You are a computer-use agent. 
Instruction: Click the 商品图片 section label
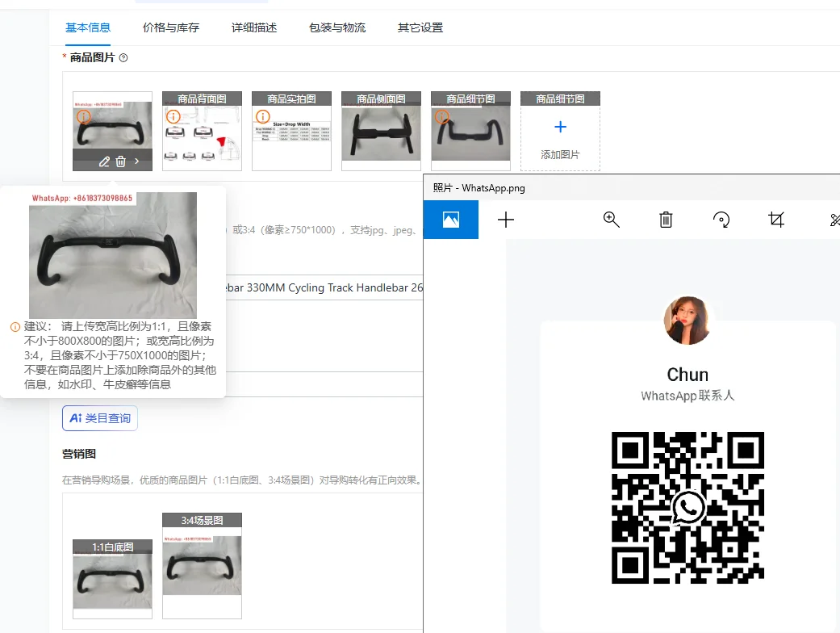click(x=92, y=58)
